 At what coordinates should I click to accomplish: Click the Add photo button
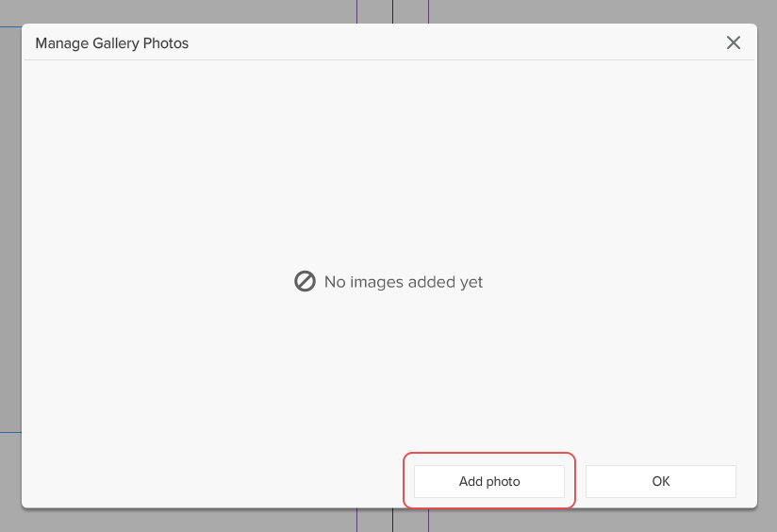(x=489, y=481)
